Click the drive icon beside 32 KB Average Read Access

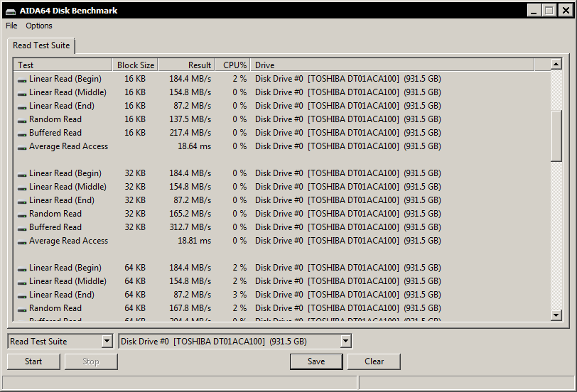pyautogui.click(x=22, y=241)
